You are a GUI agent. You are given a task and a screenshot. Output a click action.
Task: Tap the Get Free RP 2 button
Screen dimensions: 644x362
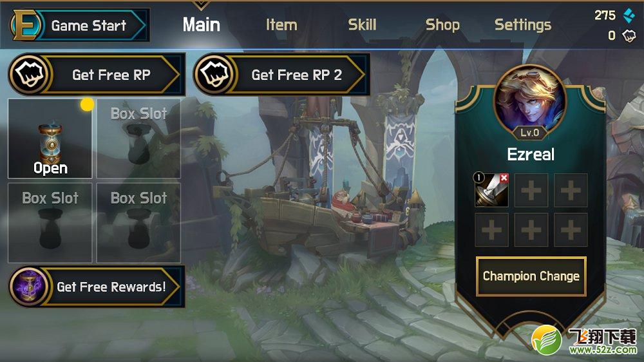(281, 74)
